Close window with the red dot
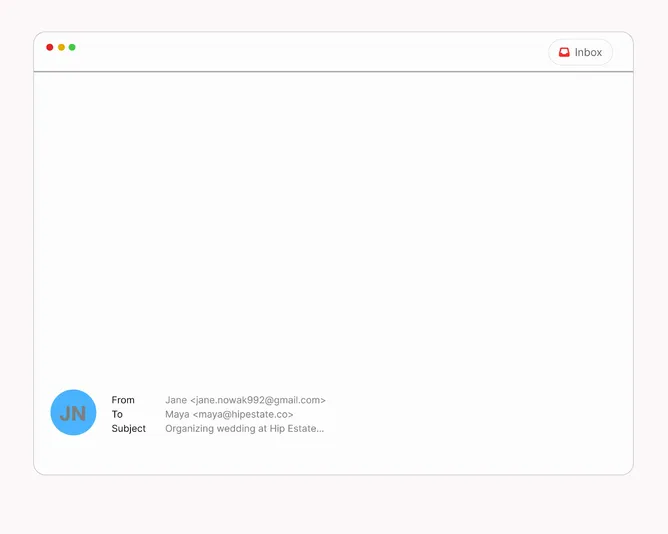The width and height of the screenshot is (668, 534). tap(50, 47)
